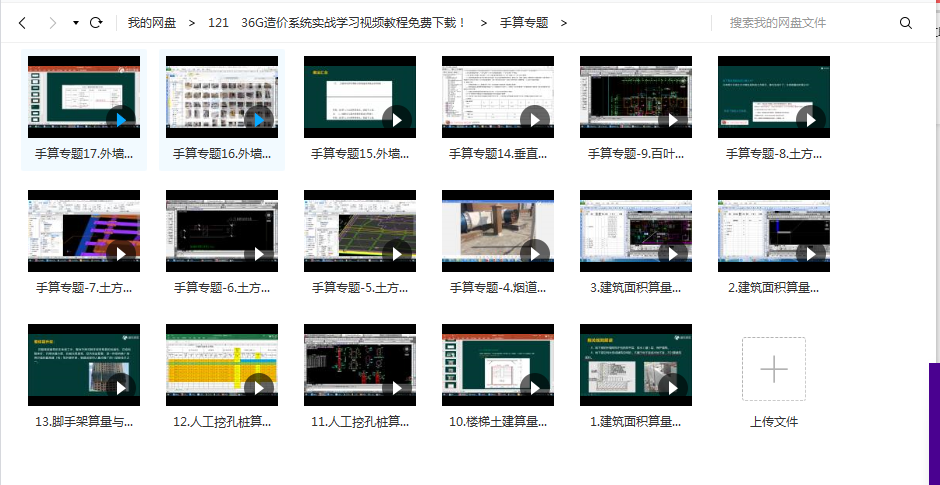Select the 手算专题 breadcrumb
Viewport: 940px width, 485px height.
[x=524, y=23]
